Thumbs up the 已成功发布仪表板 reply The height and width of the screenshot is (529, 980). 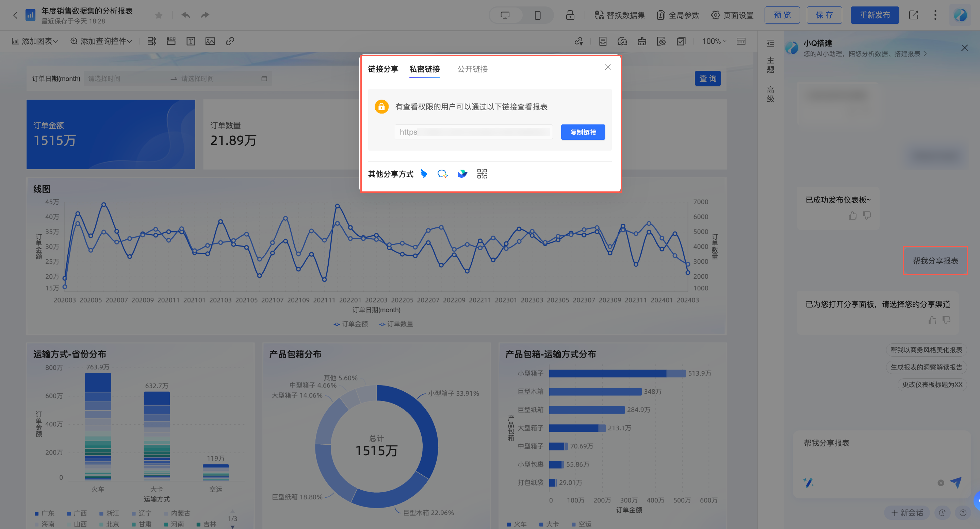852,216
